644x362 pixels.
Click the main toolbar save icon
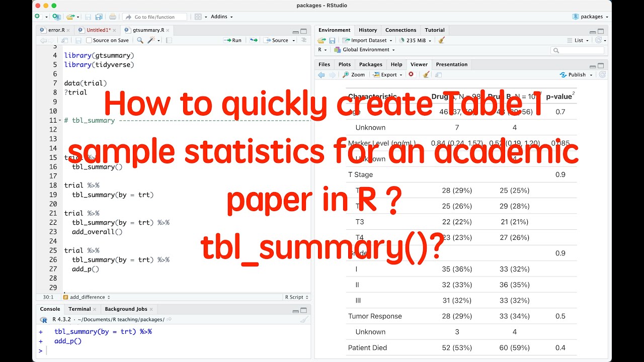click(89, 17)
